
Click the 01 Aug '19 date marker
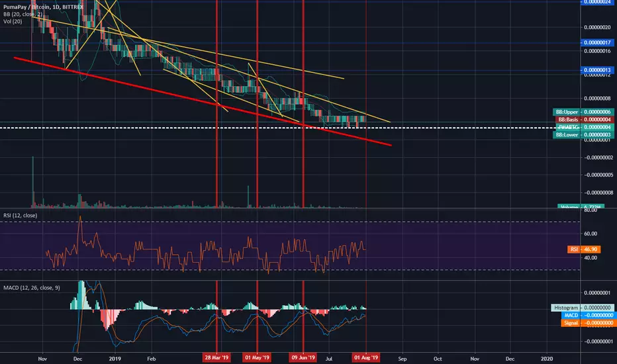pyautogui.click(x=366, y=357)
